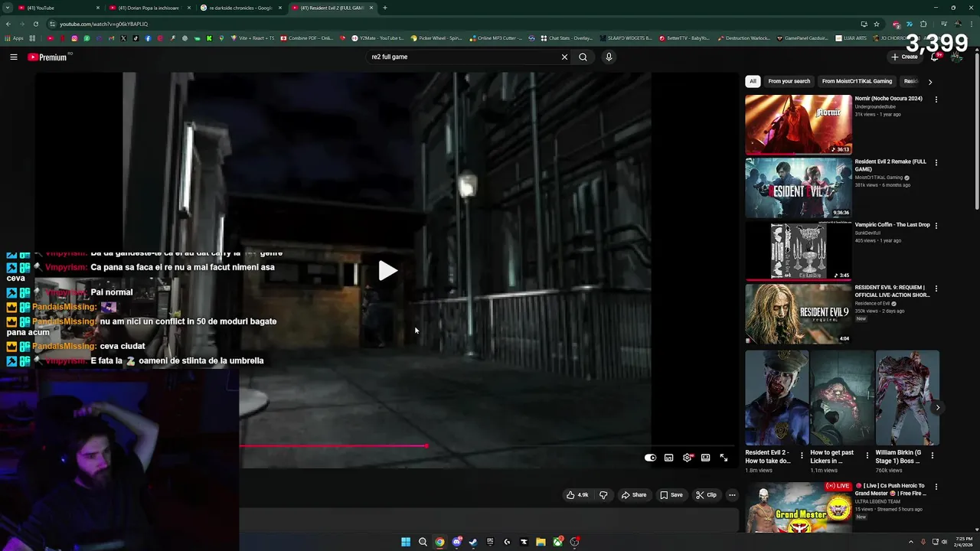Show hidden system tray icons
980x551 pixels.
click(x=911, y=542)
